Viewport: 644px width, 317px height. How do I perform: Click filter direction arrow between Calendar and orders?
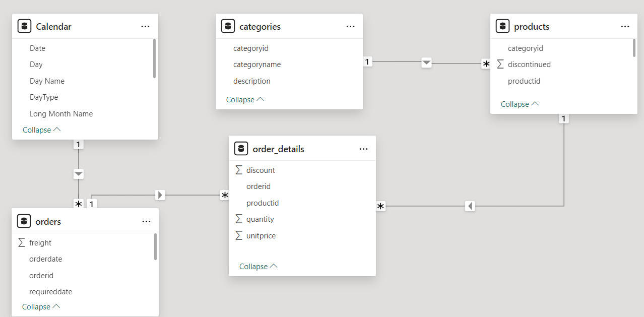(x=79, y=174)
